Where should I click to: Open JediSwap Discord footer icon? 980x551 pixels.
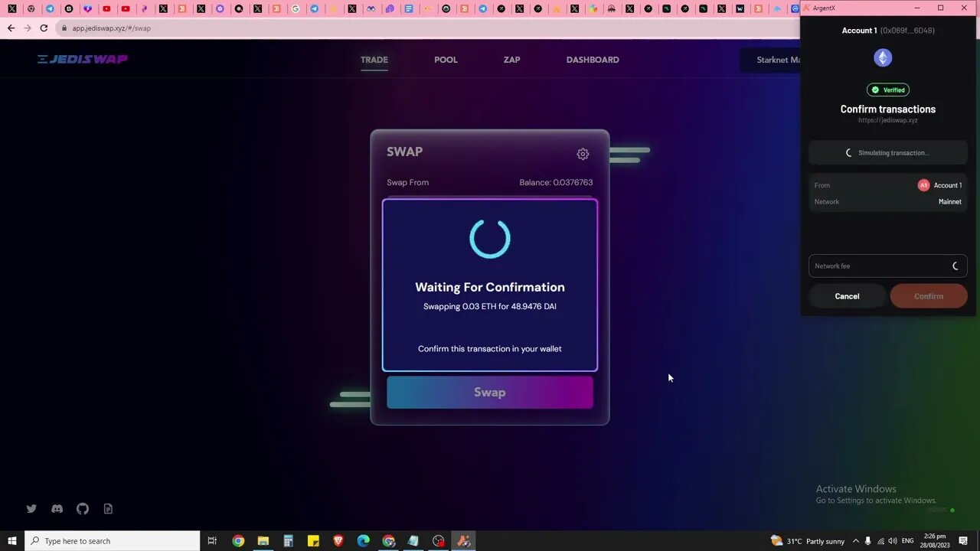coord(57,508)
